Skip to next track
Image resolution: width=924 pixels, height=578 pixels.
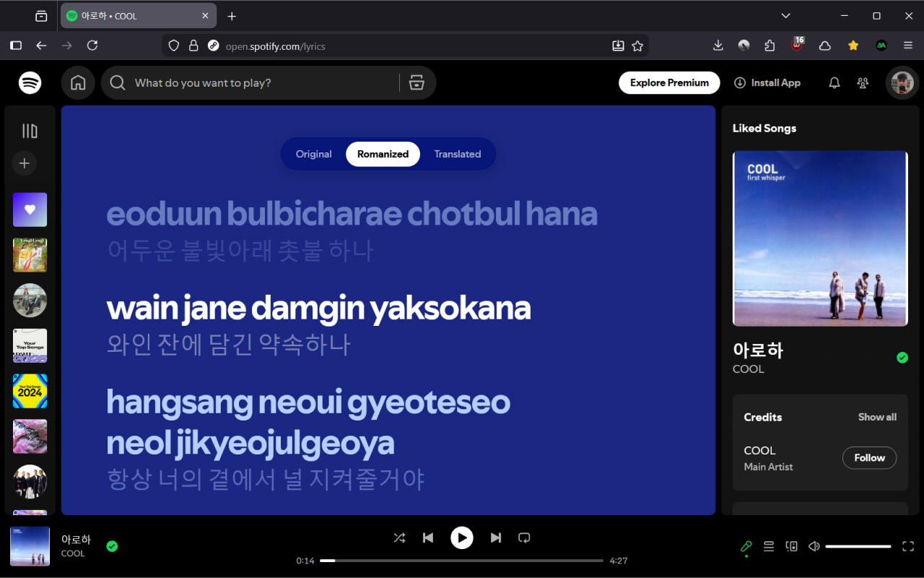(x=496, y=538)
